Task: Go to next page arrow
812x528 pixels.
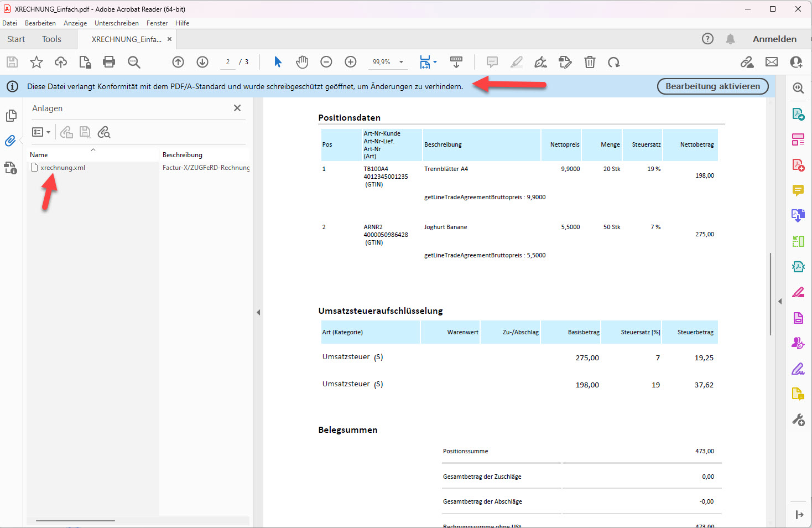Action: [x=202, y=62]
